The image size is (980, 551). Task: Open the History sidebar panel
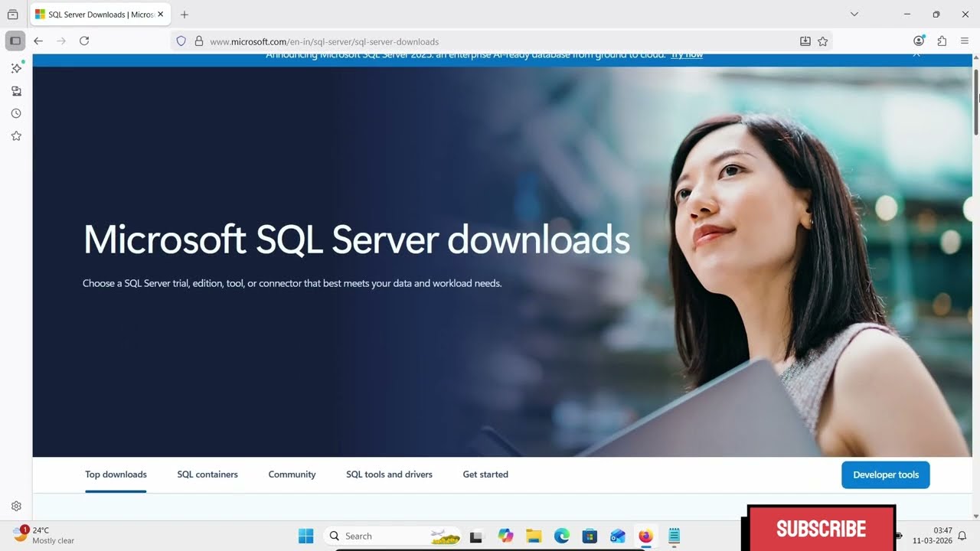(x=16, y=113)
